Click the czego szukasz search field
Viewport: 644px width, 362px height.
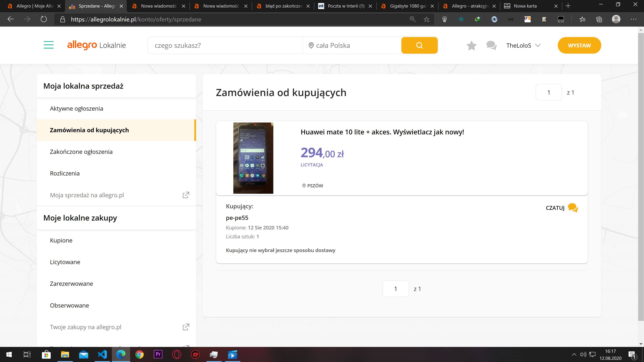click(x=225, y=45)
